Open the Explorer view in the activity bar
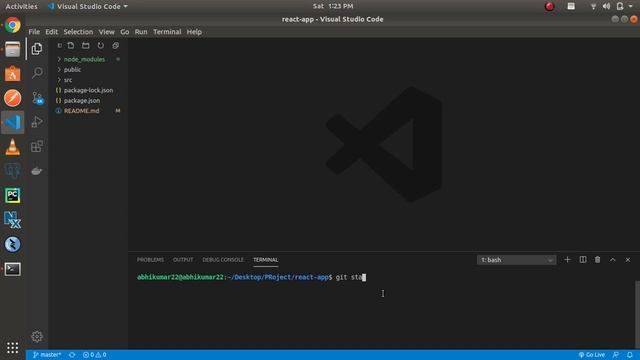This screenshot has width=640, height=360. 37,49
